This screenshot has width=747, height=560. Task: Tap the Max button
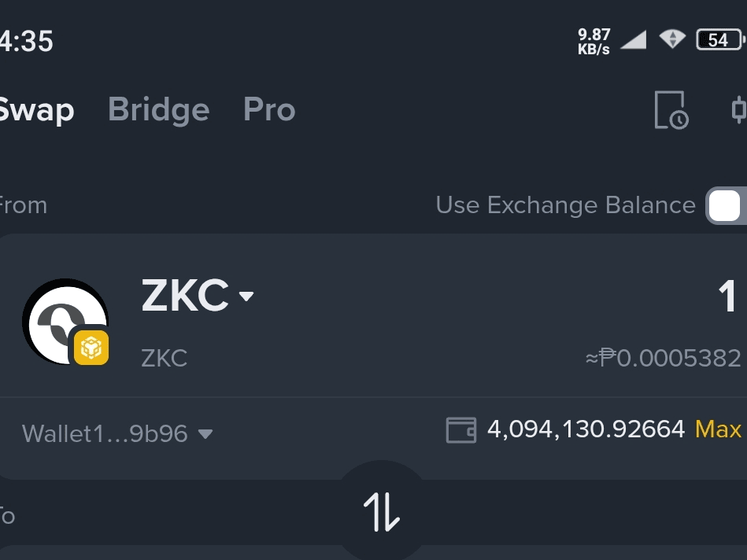[718, 429]
